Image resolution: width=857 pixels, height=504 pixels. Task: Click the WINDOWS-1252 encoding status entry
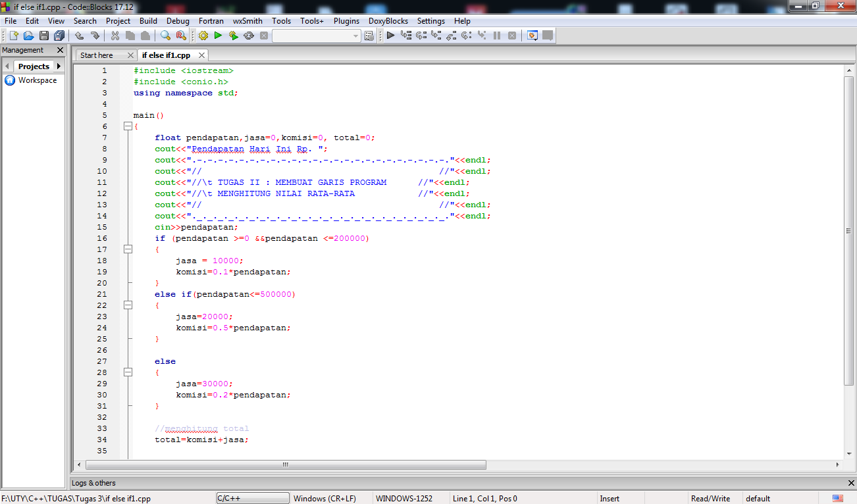click(404, 498)
